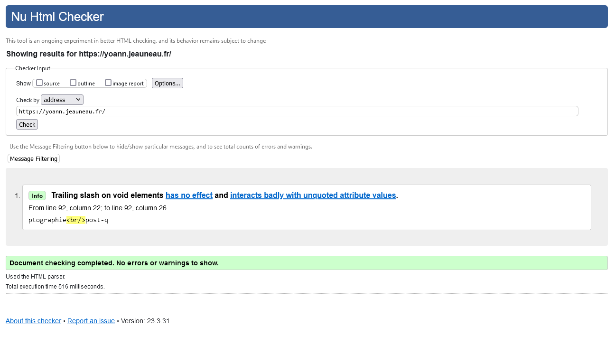Click the "Showing results for" heading
This screenshot has height=364, width=615.
point(89,54)
